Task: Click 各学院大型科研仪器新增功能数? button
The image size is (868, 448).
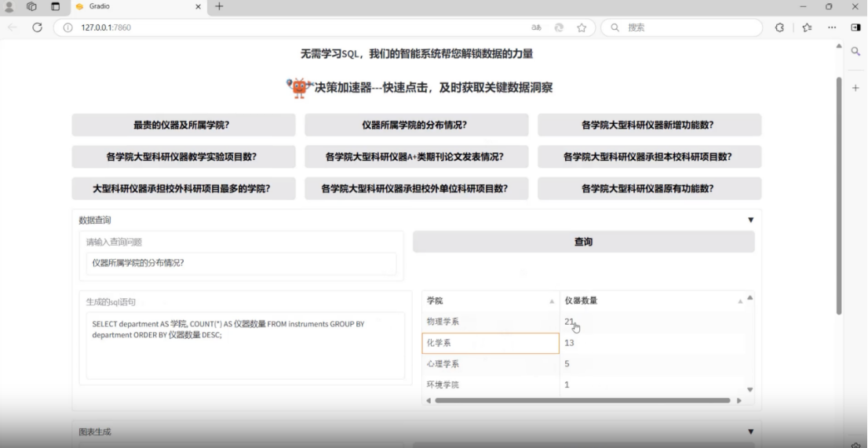Action: pos(649,125)
